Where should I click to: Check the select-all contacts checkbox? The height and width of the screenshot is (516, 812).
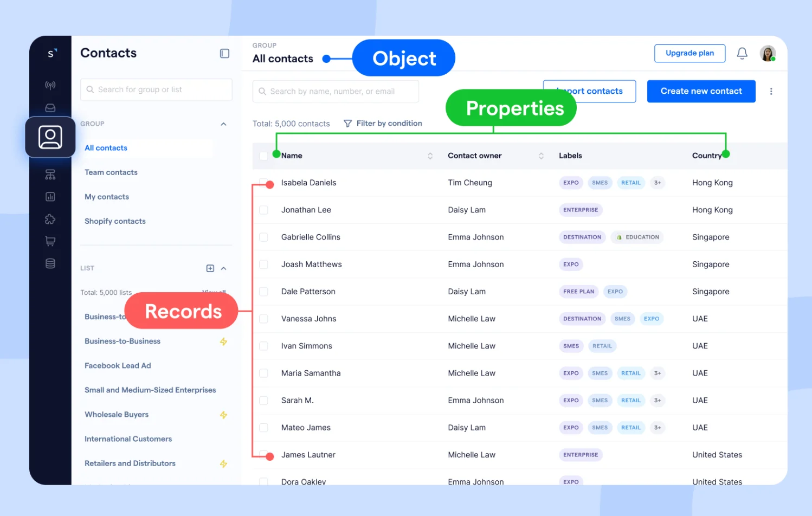[264, 156]
